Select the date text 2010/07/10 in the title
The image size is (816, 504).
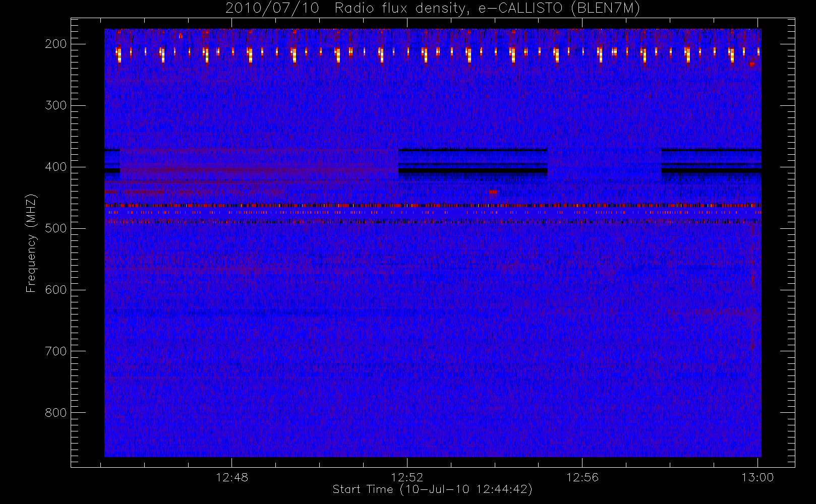[x=272, y=9]
